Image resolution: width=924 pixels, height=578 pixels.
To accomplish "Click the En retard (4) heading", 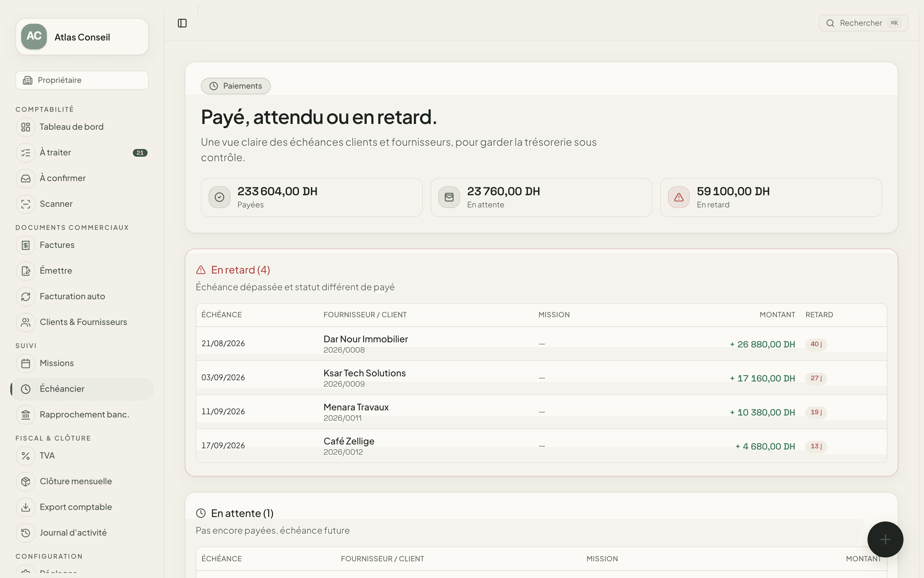I will 241,270.
